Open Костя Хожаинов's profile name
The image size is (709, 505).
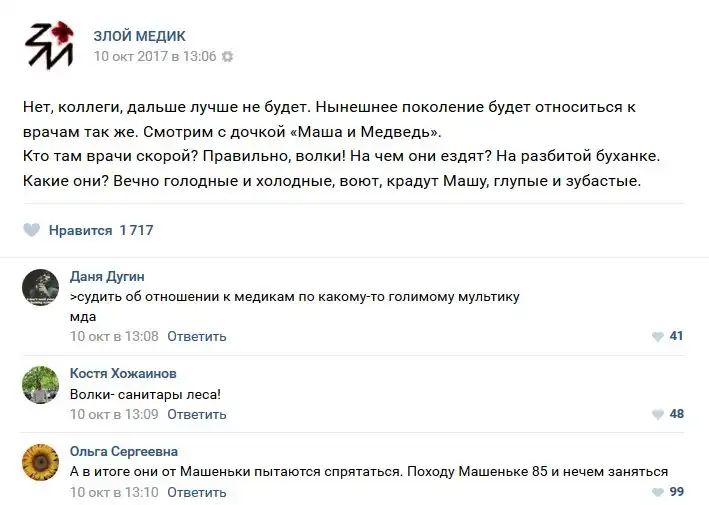click(123, 374)
